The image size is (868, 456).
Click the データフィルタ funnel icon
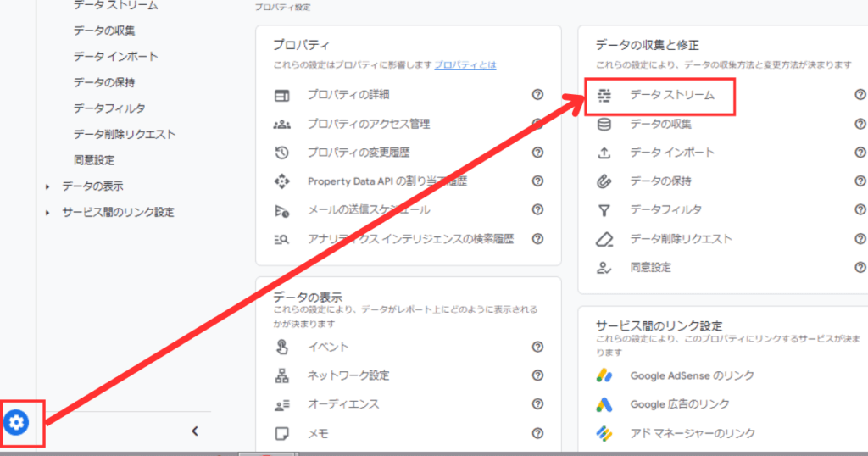pyautogui.click(x=604, y=209)
